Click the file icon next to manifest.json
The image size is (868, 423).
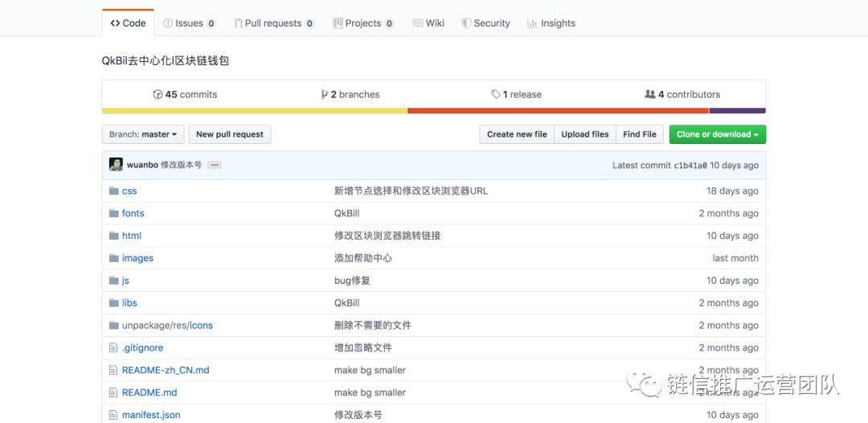coord(113,415)
